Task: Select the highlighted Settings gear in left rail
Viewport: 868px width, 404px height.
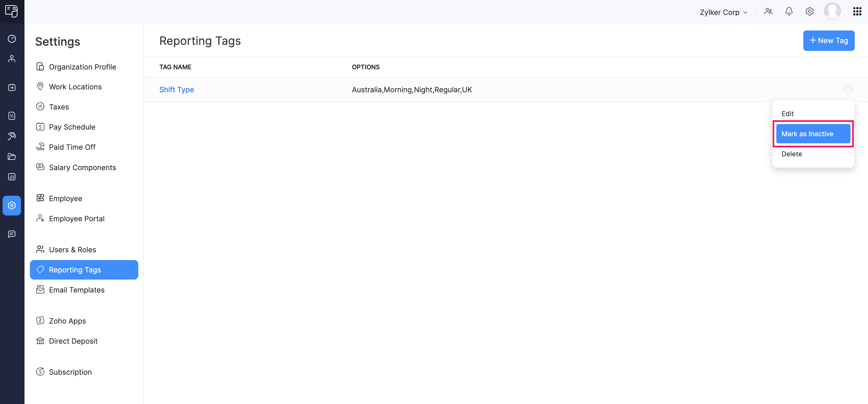Action: (x=12, y=205)
